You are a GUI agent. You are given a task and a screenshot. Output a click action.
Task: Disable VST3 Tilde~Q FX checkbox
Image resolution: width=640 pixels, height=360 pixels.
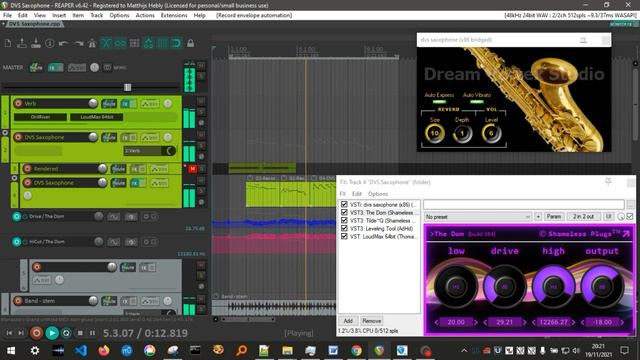(x=344, y=220)
